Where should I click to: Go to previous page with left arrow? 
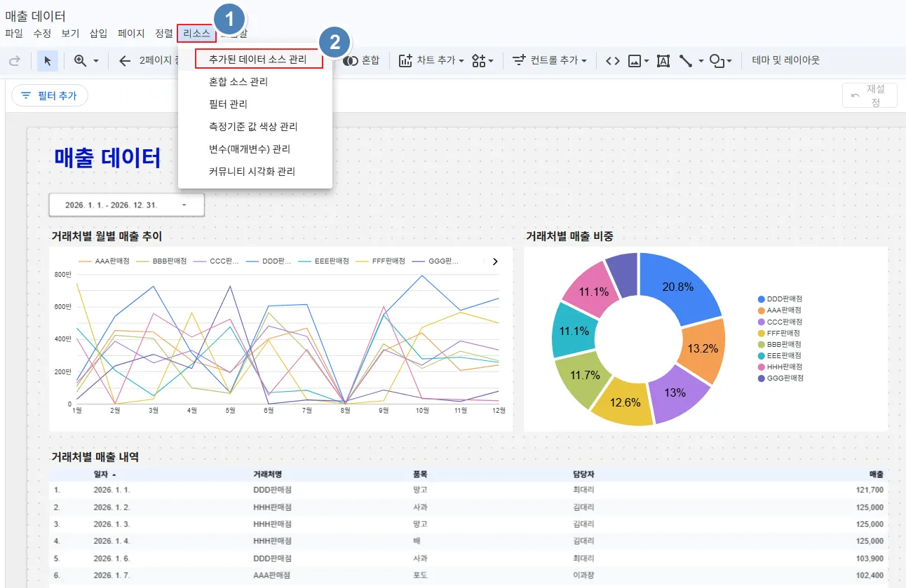click(125, 61)
